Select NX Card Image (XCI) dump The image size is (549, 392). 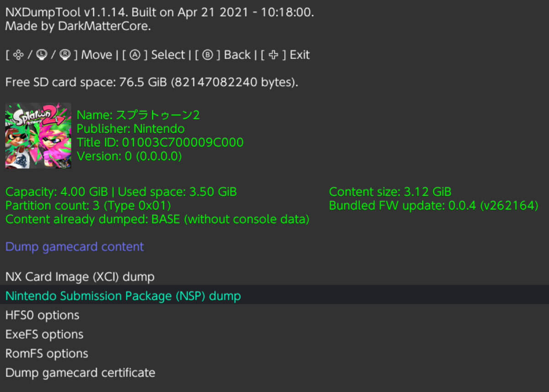(x=80, y=277)
